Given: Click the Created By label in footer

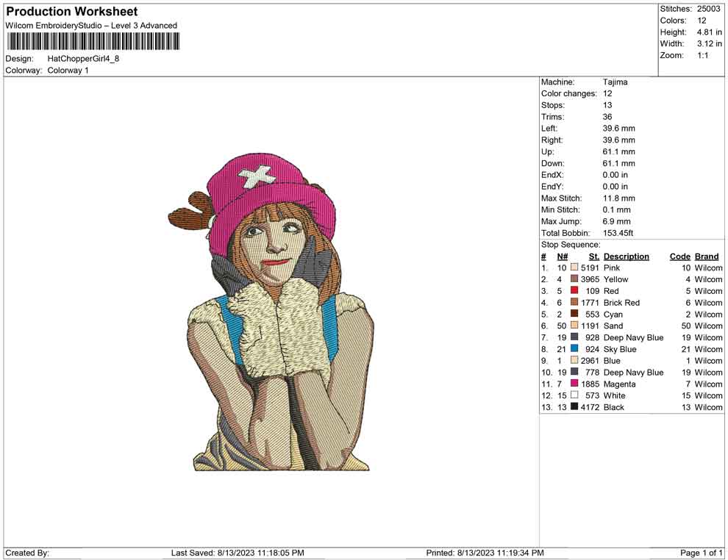Looking at the screenshot, I should [x=27, y=553].
